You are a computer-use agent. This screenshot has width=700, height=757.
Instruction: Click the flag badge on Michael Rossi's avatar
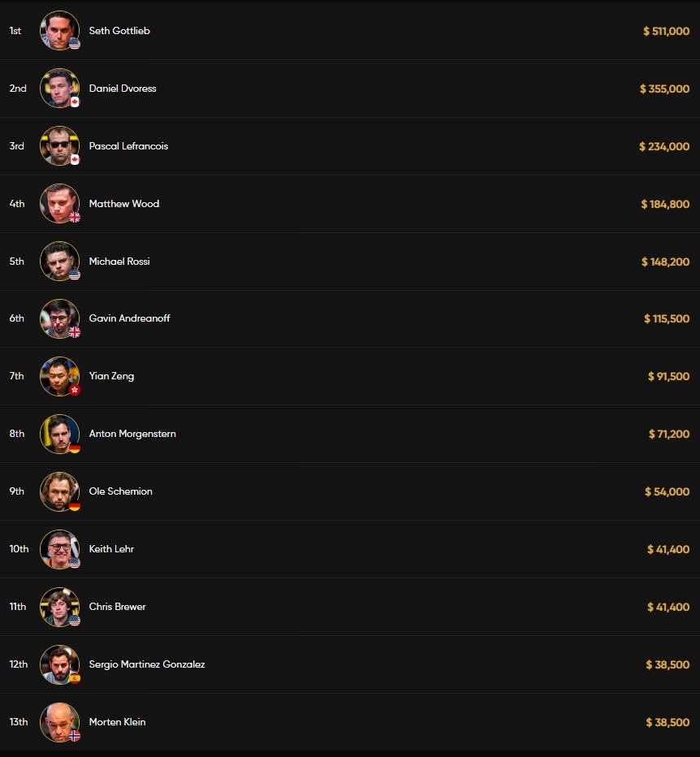(x=75, y=275)
